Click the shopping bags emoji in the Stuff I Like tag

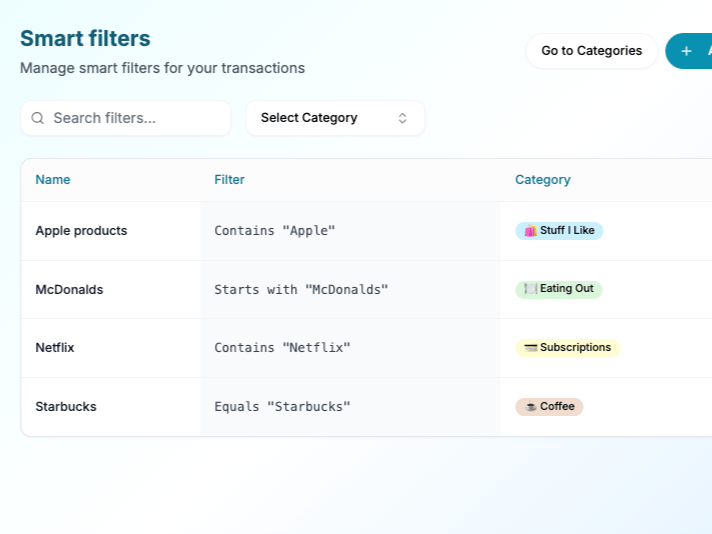point(530,231)
